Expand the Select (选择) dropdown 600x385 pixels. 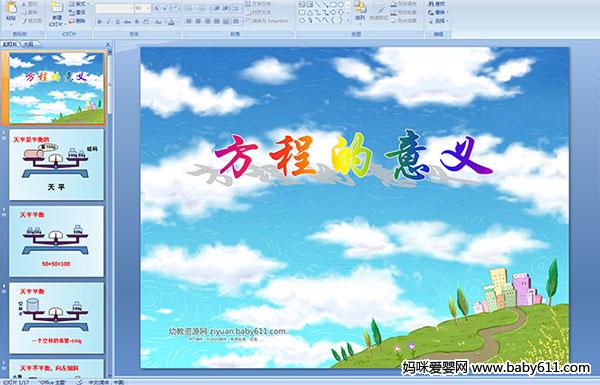tap(439, 21)
